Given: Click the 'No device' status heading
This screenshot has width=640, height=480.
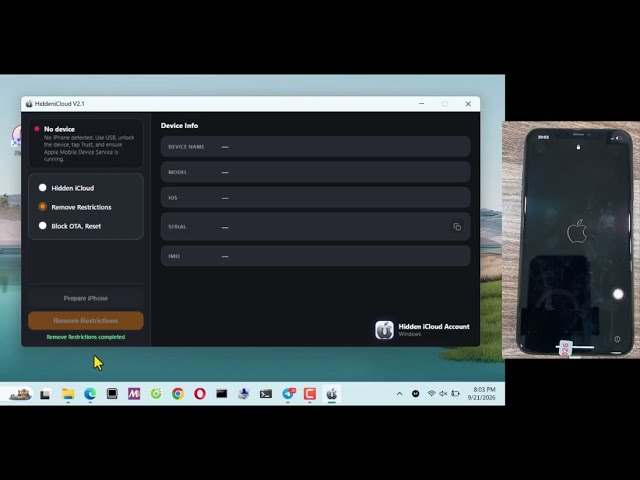Looking at the screenshot, I should pyautogui.click(x=59, y=129).
